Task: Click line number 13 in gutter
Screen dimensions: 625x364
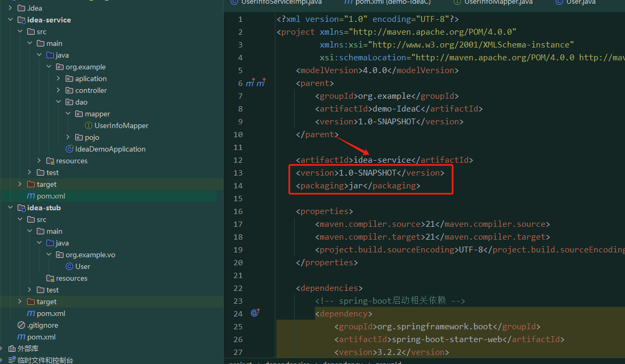Action: 238,172
